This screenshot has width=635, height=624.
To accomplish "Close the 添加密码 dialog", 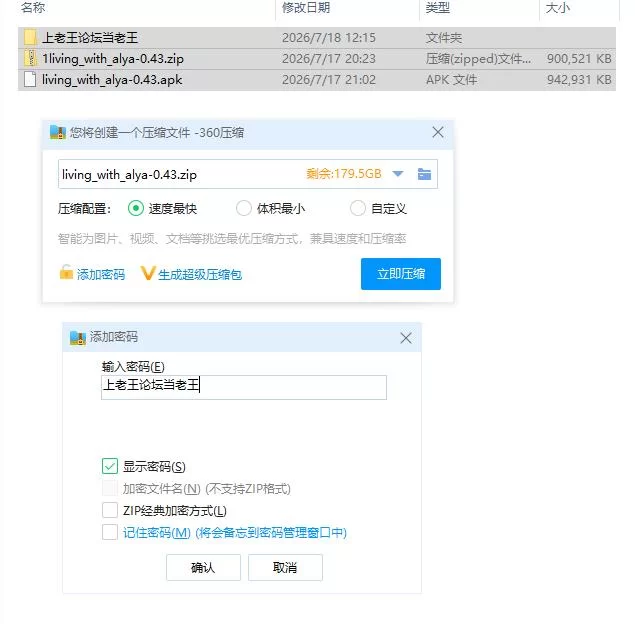I will click(406, 338).
